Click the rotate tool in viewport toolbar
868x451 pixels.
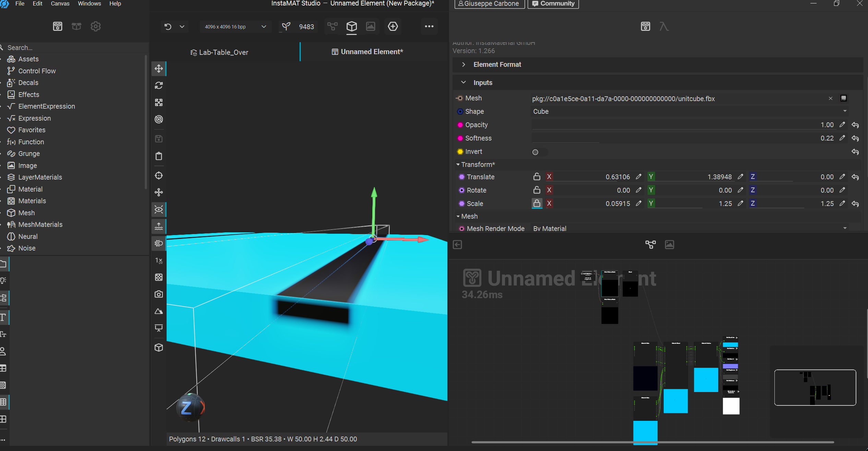tap(159, 85)
